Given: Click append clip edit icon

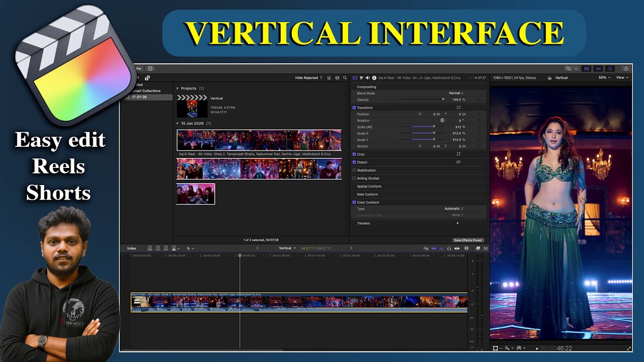Looking at the screenshot, I should (166, 248).
